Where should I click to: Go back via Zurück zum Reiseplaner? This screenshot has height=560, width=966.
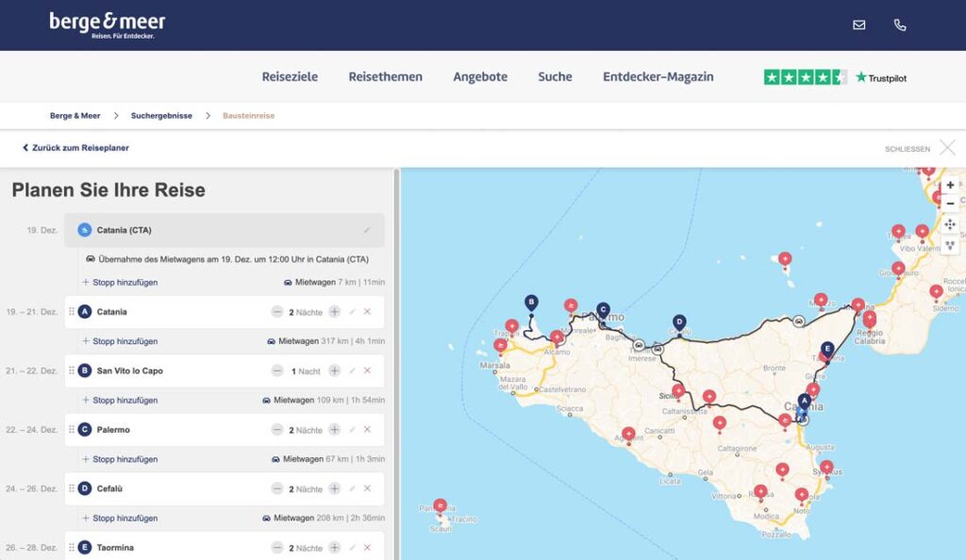(75, 148)
